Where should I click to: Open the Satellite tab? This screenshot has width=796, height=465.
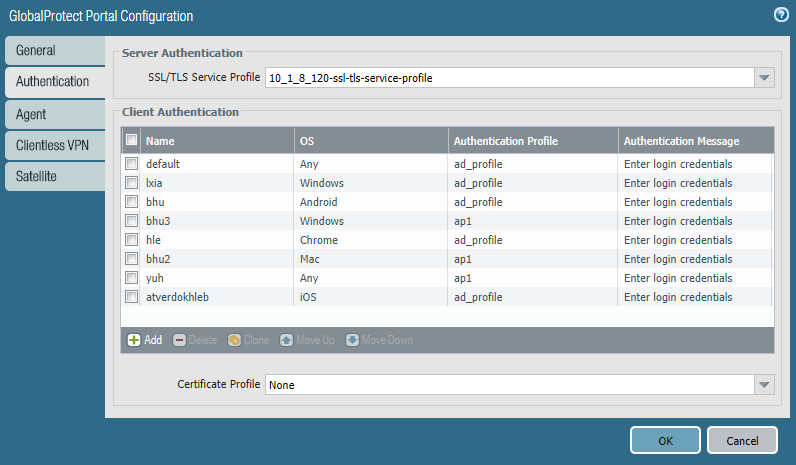[55, 176]
